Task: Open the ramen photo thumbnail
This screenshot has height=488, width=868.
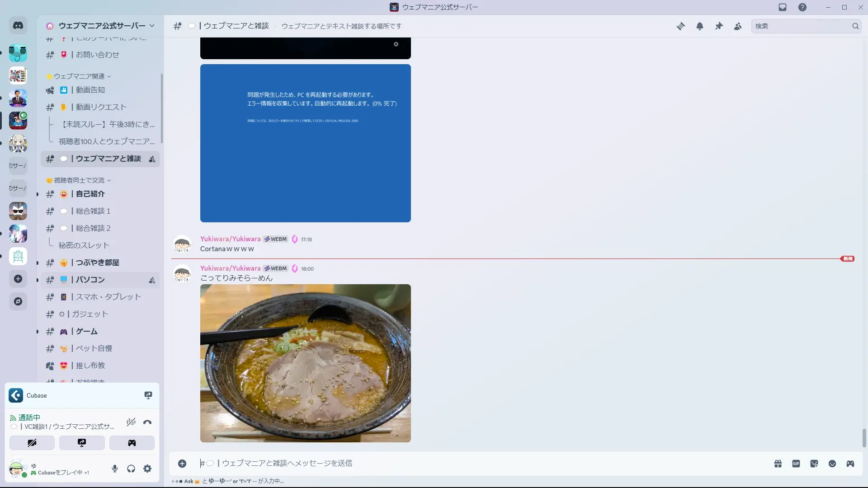Action: (305, 363)
